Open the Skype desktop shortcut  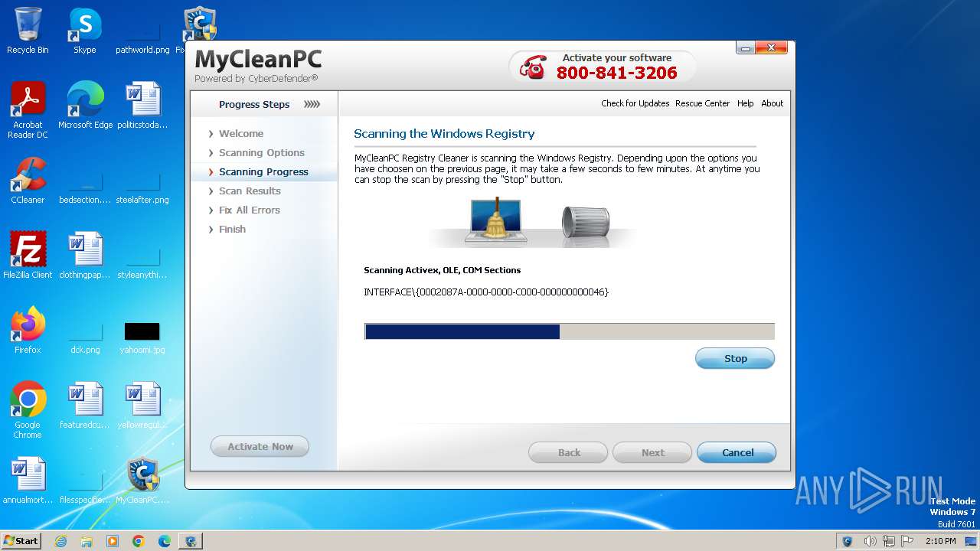click(x=85, y=31)
